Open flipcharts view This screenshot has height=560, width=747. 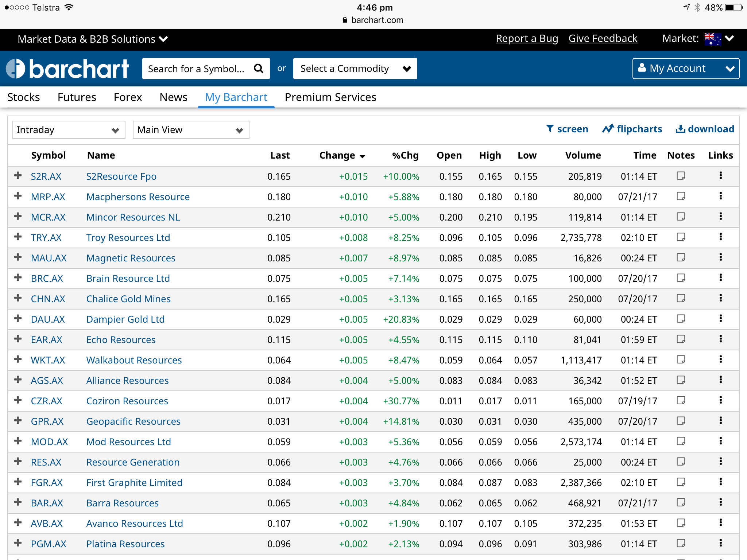(x=632, y=129)
